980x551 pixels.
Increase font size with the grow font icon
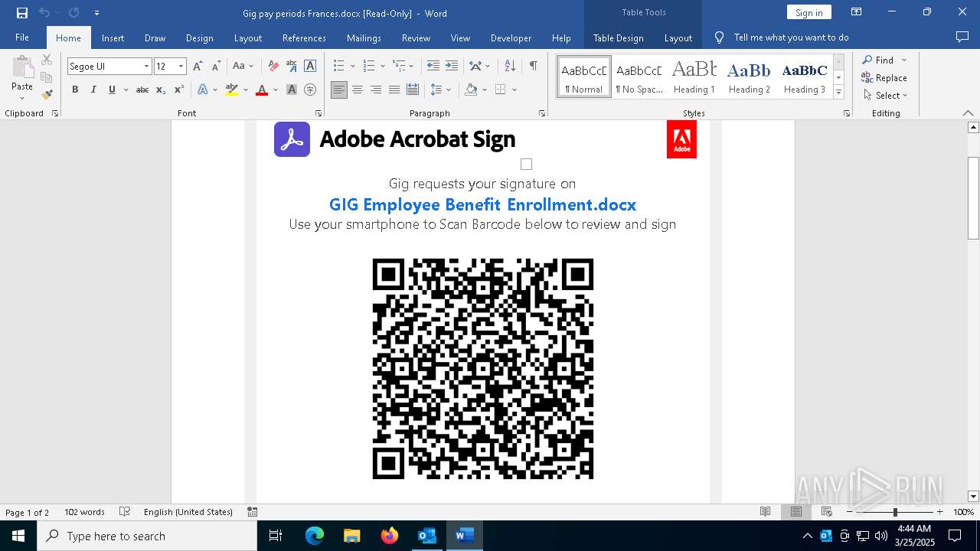click(x=198, y=67)
